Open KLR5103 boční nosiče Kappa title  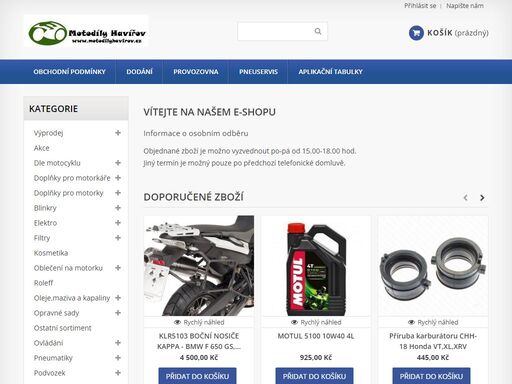tap(199, 341)
